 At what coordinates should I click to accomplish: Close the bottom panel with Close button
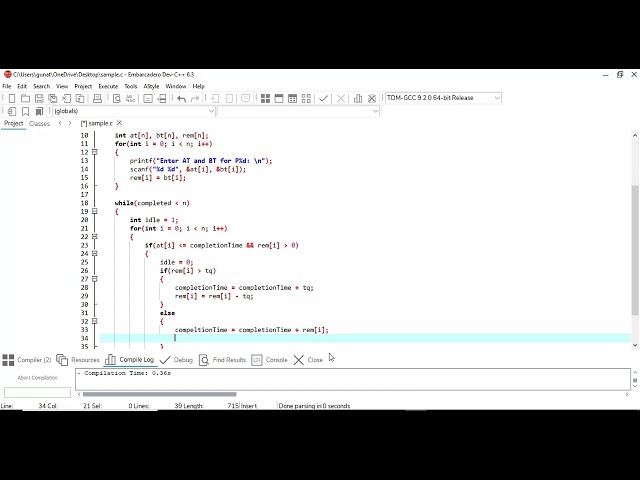pos(308,360)
